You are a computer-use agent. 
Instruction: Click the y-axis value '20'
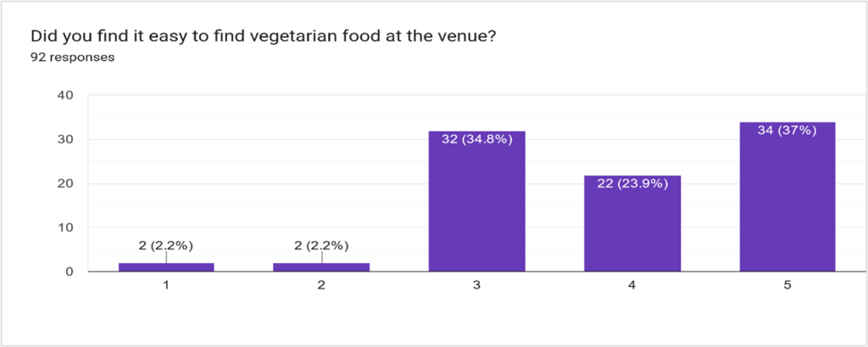[x=64, y=183]
